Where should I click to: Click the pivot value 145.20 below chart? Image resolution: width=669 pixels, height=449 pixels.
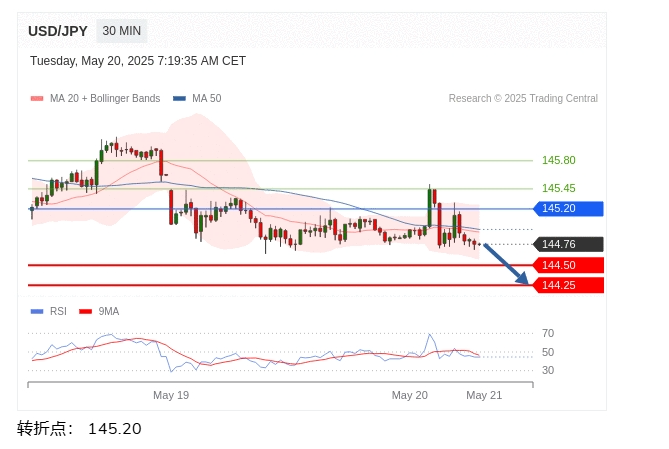pos(115,429)
